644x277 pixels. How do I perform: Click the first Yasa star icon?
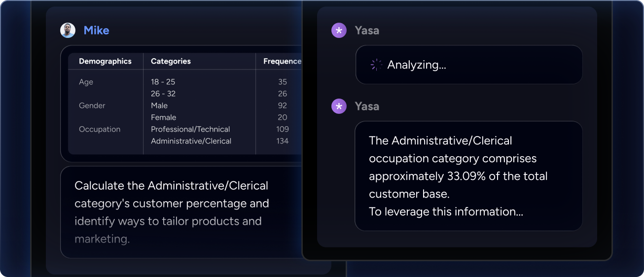339,31
